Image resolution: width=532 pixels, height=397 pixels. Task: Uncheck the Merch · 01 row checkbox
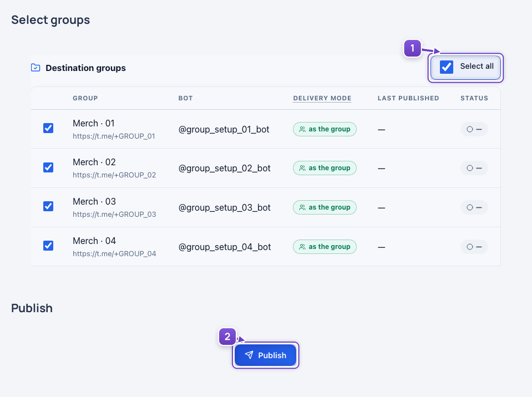pyautogui.click(x=48, y=128)
